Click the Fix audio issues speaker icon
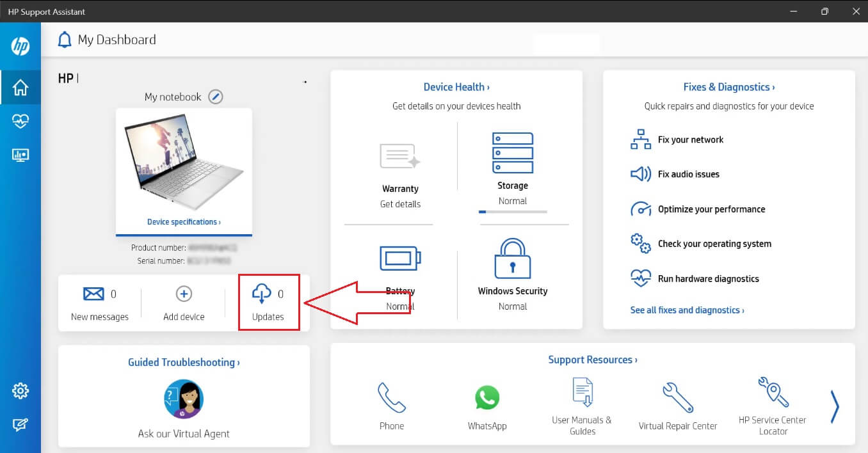The width and height of the screenshot is (868, 453). click(x=641, y=174)
